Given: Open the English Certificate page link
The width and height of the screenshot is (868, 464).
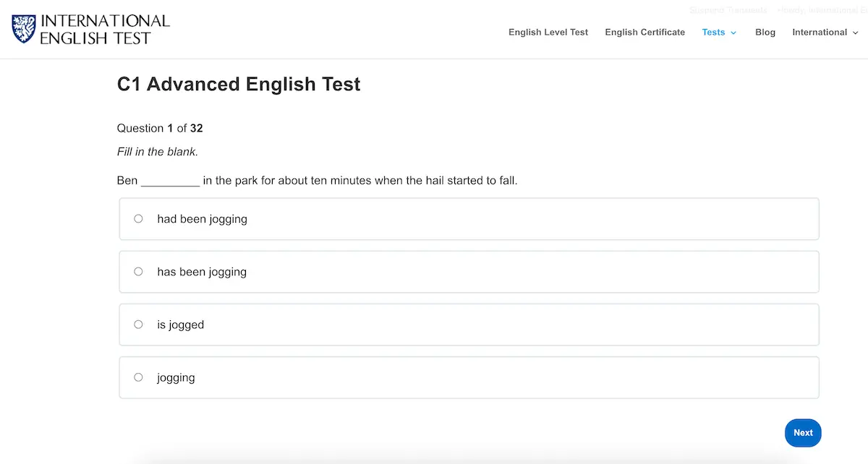Looking at the screenshot, I should click(644, 33).
